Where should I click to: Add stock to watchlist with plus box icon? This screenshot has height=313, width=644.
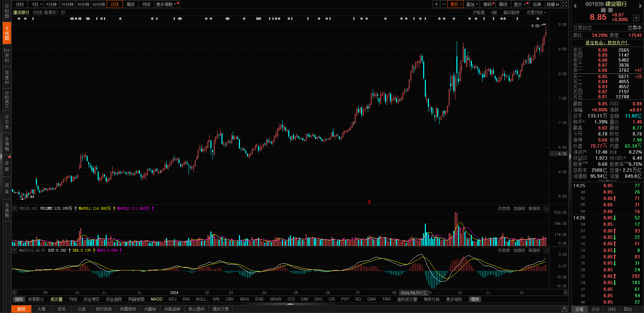click(636, 18)
